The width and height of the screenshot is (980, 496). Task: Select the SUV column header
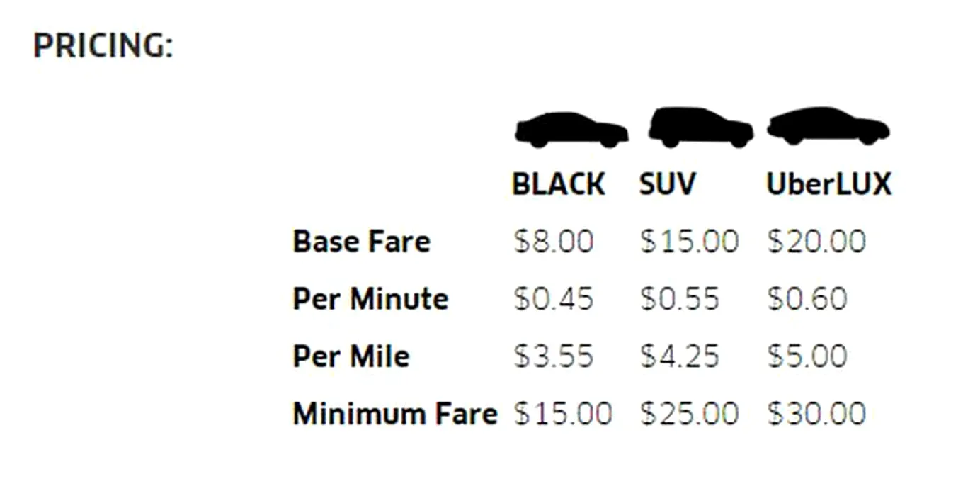pyautogui.click(x=667, y=185)
